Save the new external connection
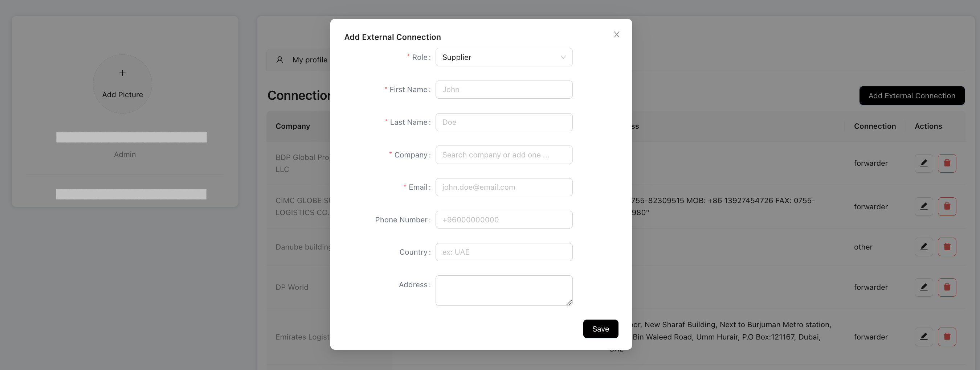Image resolution: width=980 pixels, height=370 pixels. coord(600,329)
